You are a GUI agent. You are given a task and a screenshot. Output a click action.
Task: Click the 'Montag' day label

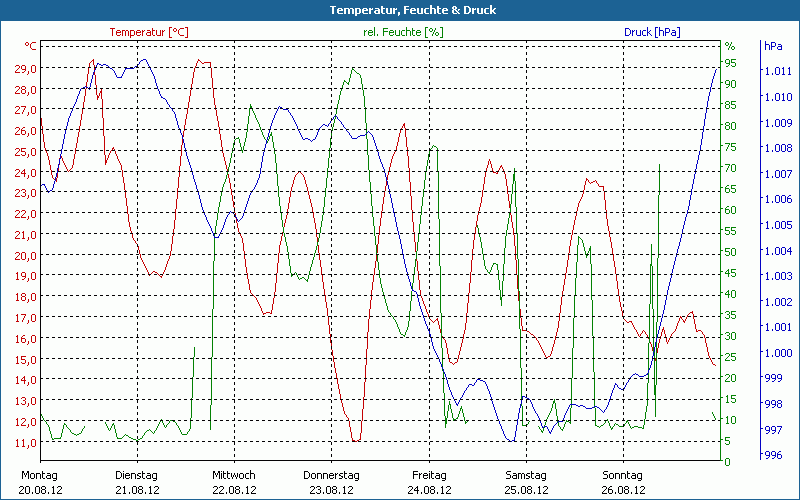[39, 476]
